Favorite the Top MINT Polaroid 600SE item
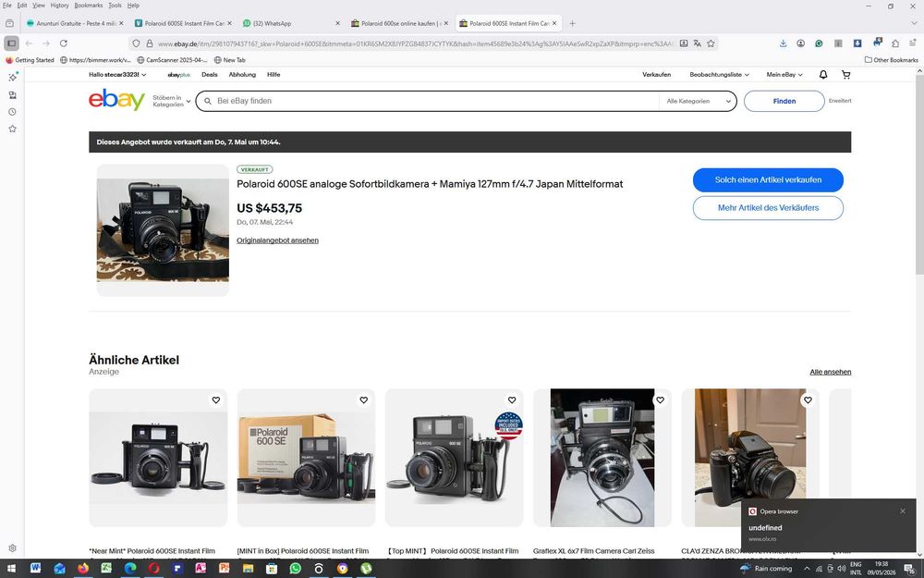Screen dimensions: 924x578 tap(512, 400)
